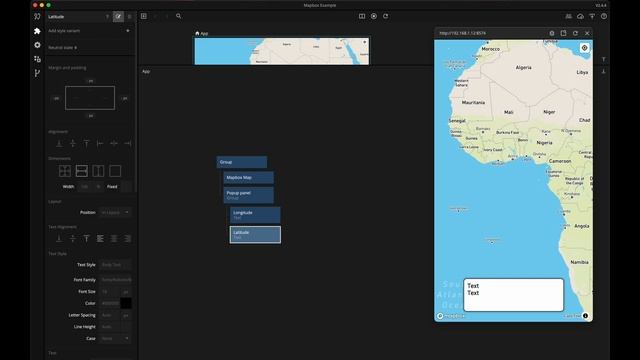Open Letter Spacing unit px selector

pos(126,315)
